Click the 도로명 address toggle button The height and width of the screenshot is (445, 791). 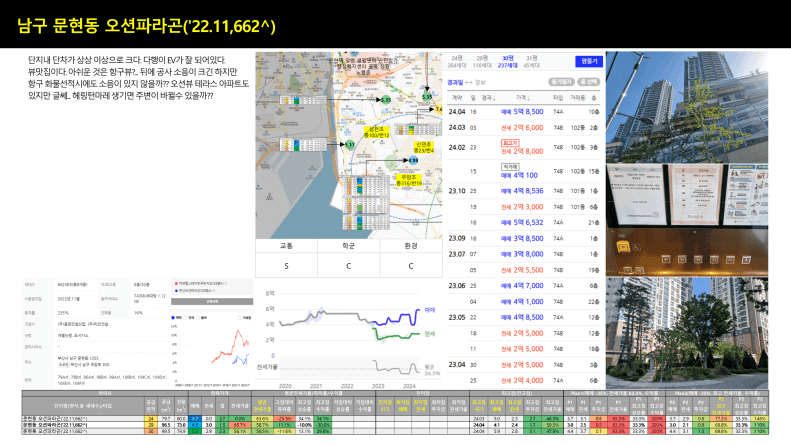64,364
